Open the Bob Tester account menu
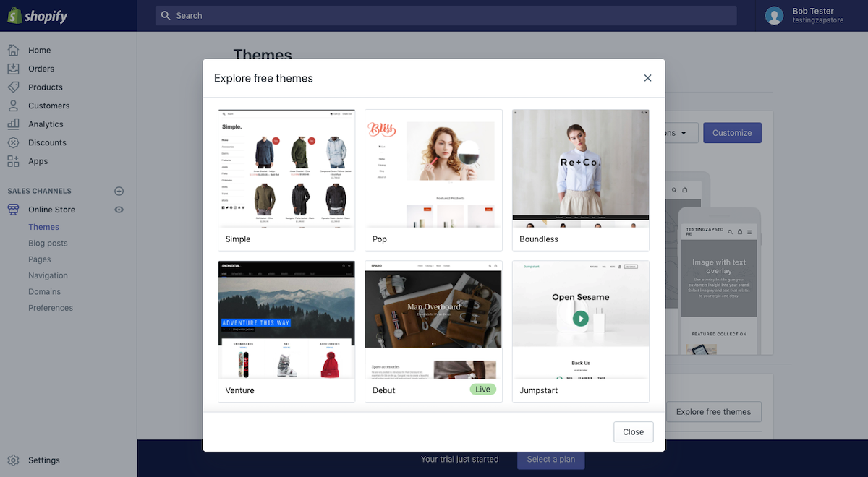The image size is (868, 477). [812, 15]
